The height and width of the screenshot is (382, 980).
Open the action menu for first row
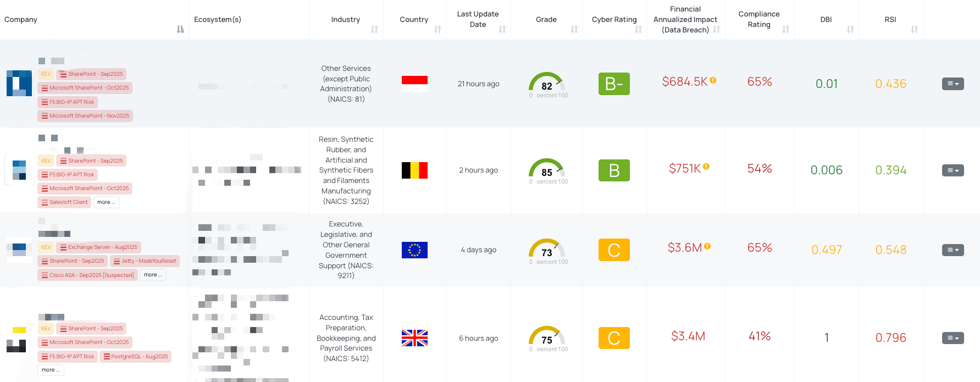click(953, 84)
